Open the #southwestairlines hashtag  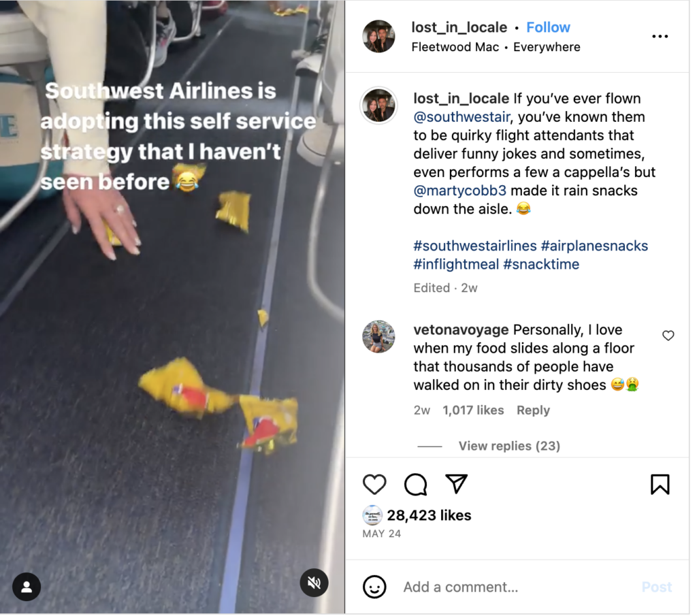(x=474, y=246)
